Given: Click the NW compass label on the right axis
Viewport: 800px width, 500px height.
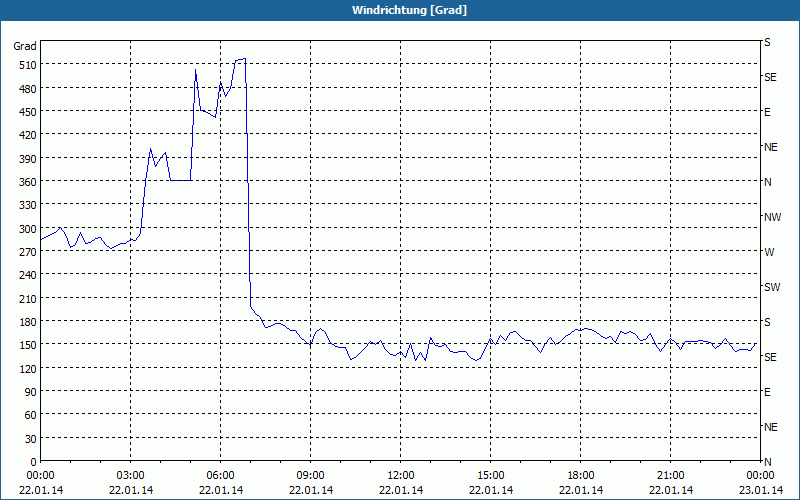Looking at the screenshot, I should pyautogui.click(x=772, y=217).
